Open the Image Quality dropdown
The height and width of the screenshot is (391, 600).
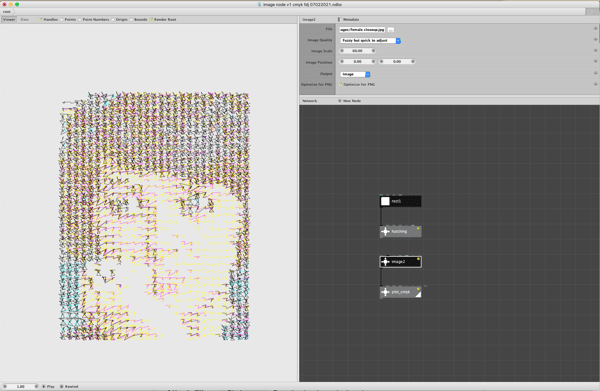(370, 41)
